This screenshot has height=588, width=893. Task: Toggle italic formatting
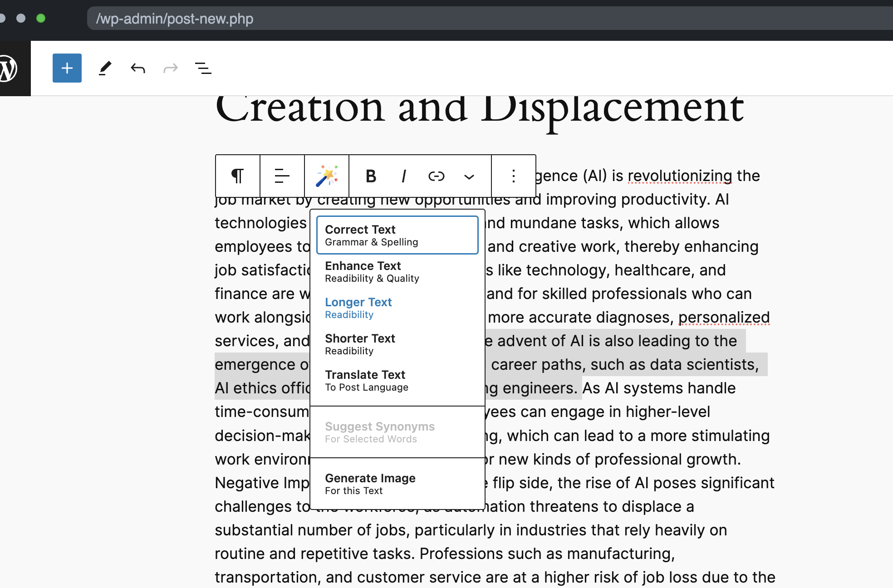[403, 176]
